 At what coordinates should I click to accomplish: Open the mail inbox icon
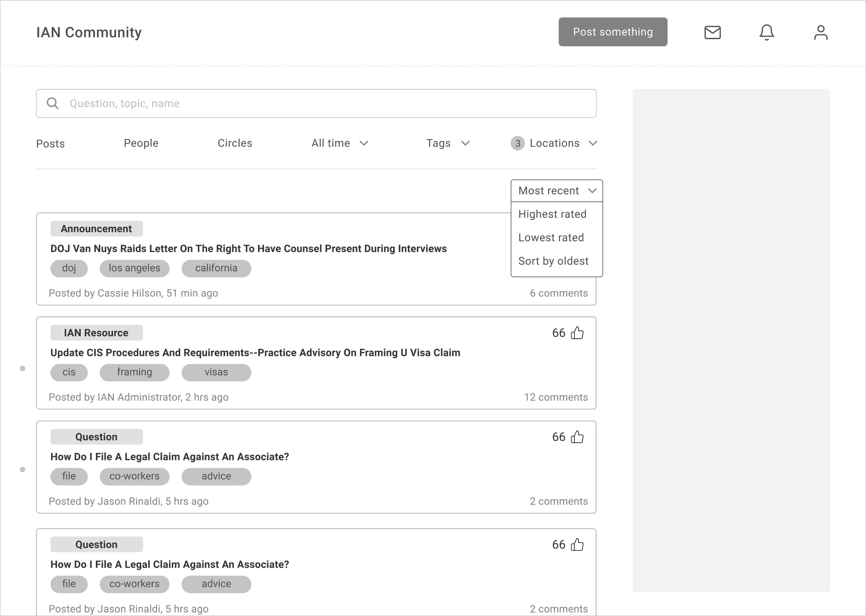712,33
